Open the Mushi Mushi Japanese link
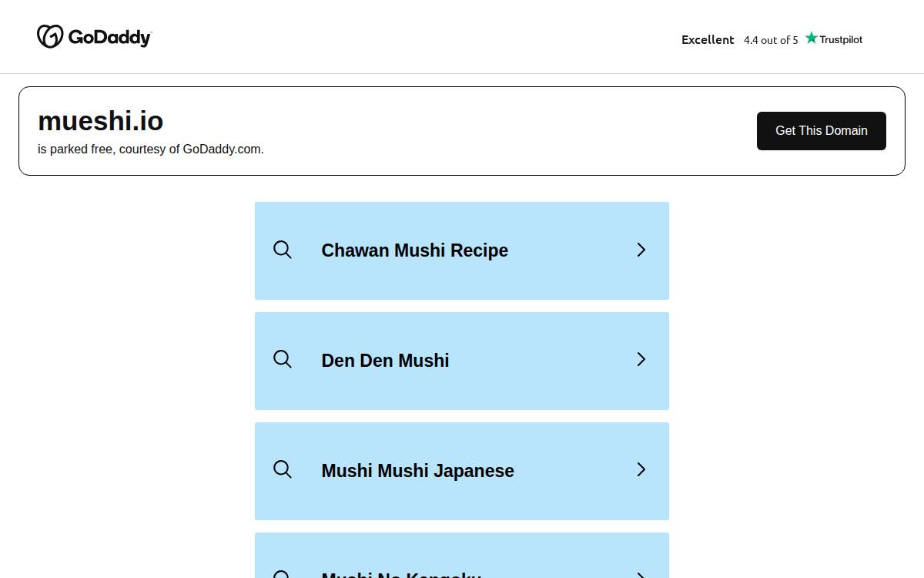Screen dimensions: 924x578 (x=462, y=471)
